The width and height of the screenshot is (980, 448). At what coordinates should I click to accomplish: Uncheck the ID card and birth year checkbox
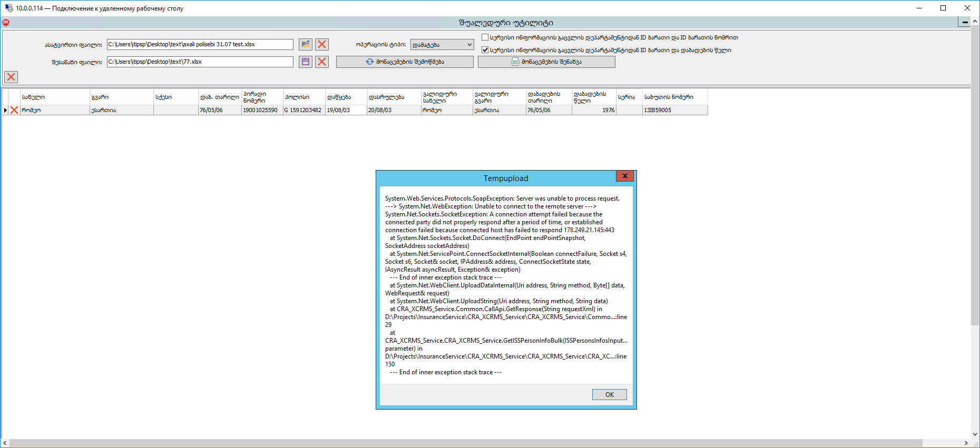pyautogui.click(x=485, y=50)
